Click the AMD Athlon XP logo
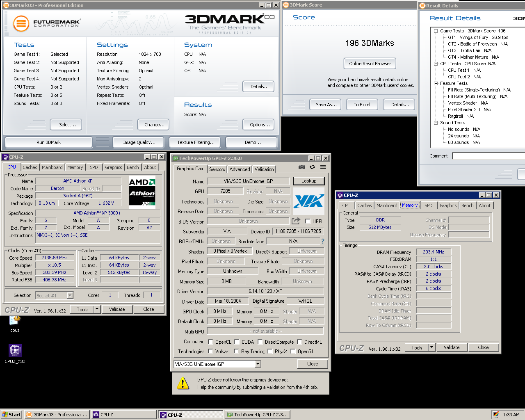The height and width of the screenshot is (420, 525). (142, 192)
